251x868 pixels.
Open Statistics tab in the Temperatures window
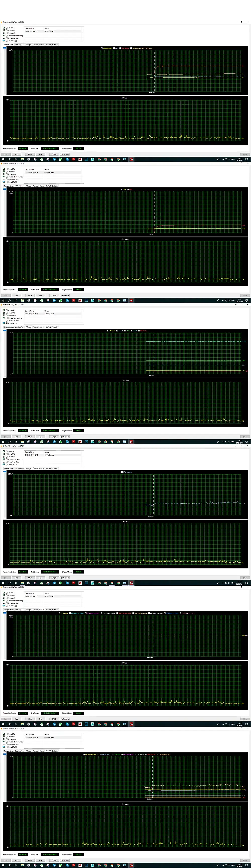[55, 44]
